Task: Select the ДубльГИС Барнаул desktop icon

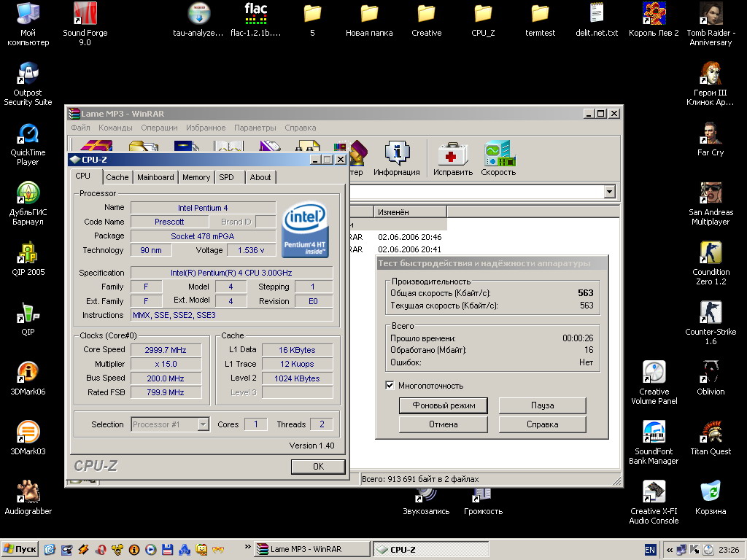Action: click(x=28, y=204)
